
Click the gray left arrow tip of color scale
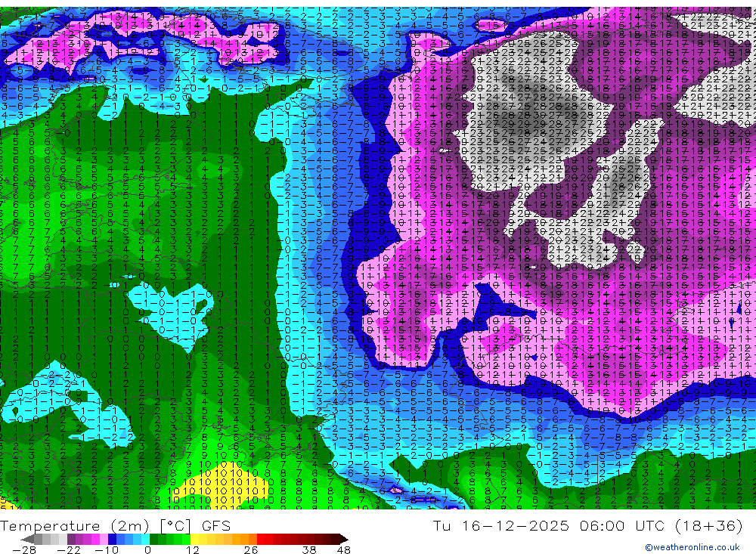click(28, 539)
